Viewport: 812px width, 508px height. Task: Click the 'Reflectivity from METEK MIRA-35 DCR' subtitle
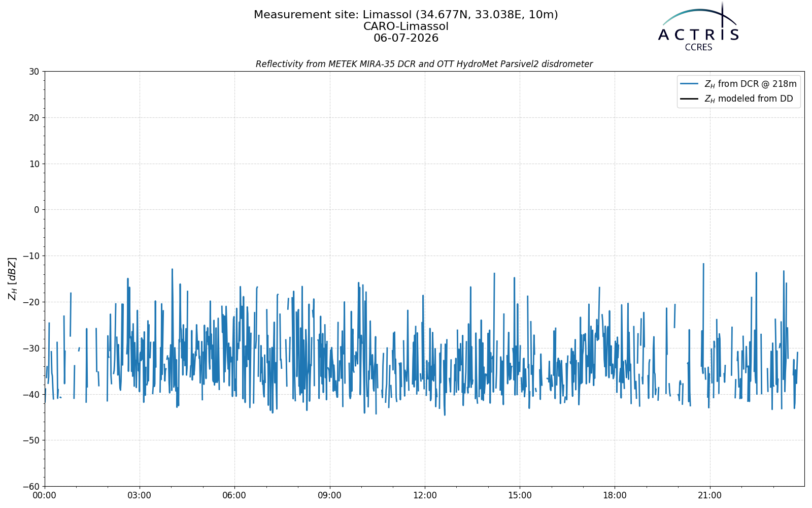[x=424, y=64]
